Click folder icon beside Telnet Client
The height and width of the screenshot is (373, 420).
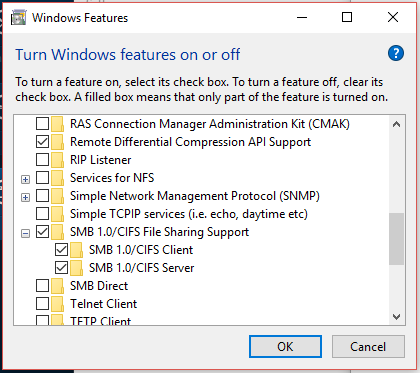pos(57,304)
